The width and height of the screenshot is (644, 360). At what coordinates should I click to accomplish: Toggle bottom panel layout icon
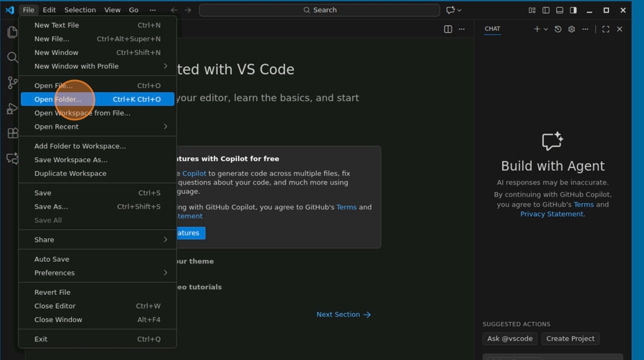point(559,10)
